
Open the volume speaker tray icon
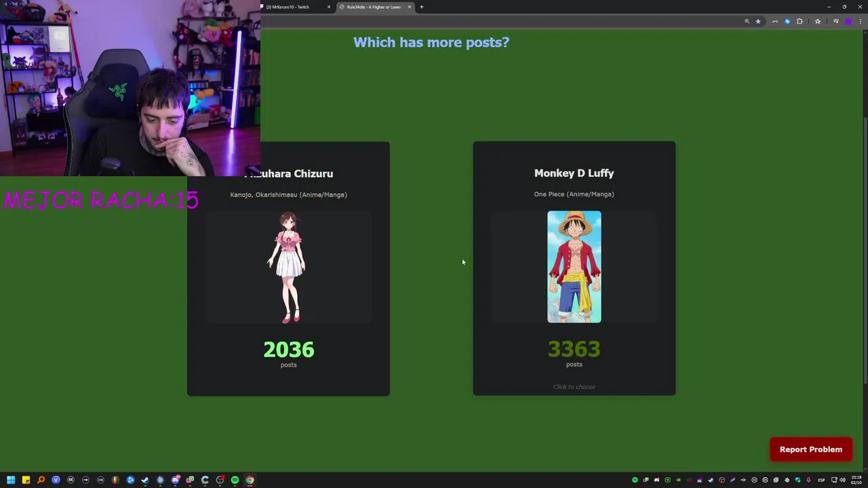[x=843, y=480]
